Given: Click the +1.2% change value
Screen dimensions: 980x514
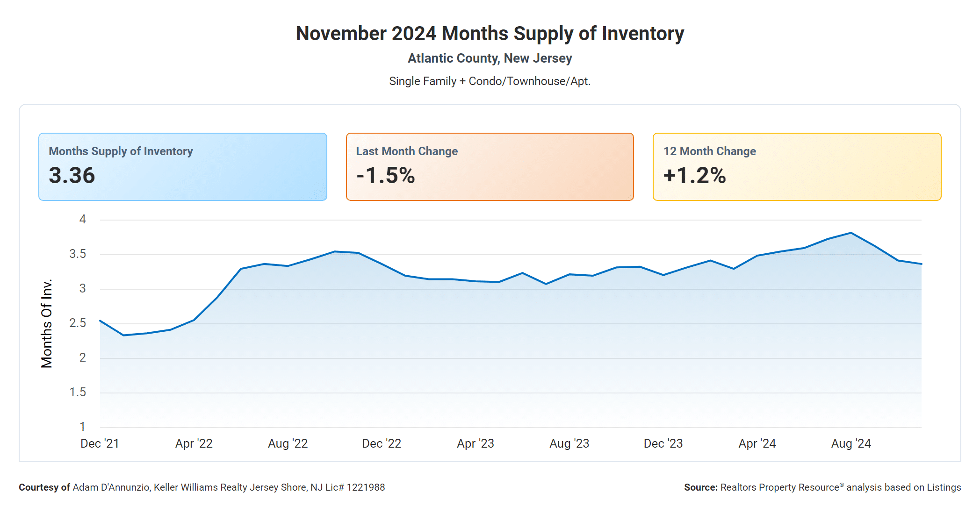Looking at the screenshot, I should (695, 176).
